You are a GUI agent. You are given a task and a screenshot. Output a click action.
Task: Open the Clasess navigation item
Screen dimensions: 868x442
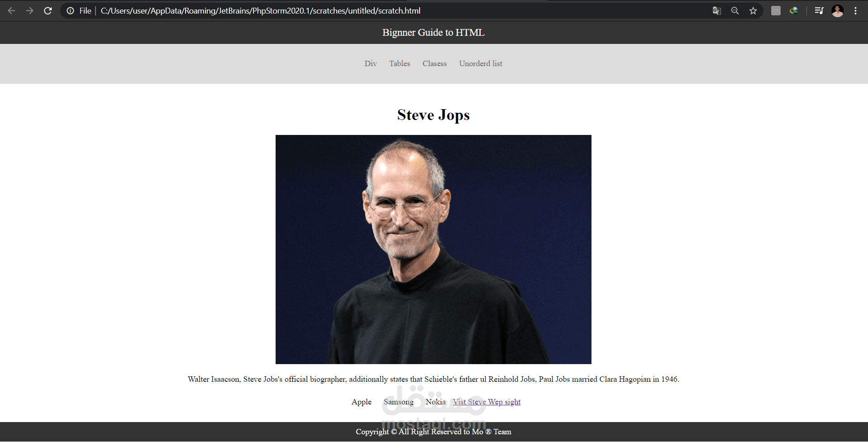tap(434, 63)
